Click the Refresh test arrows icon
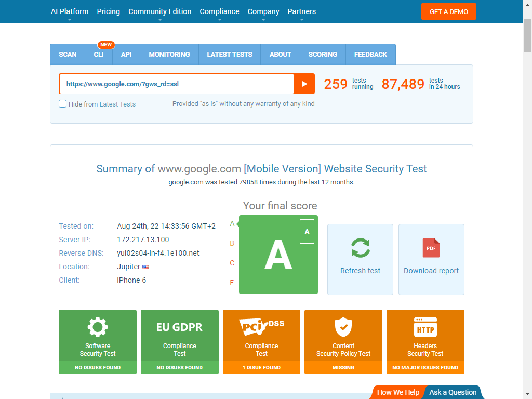532x399 pixels. (361, 248)
